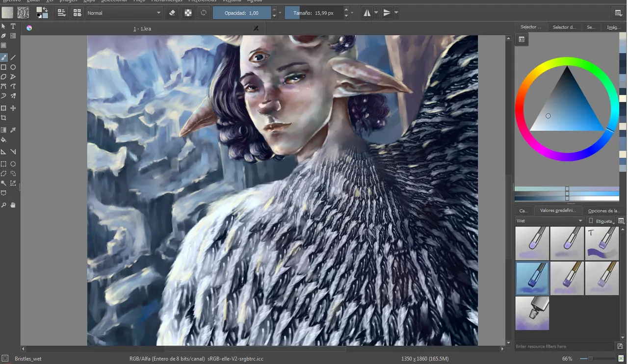This screenshot has width=628, height=364.
Task: Open color selector settings icon
Action: tap(522, 39)
